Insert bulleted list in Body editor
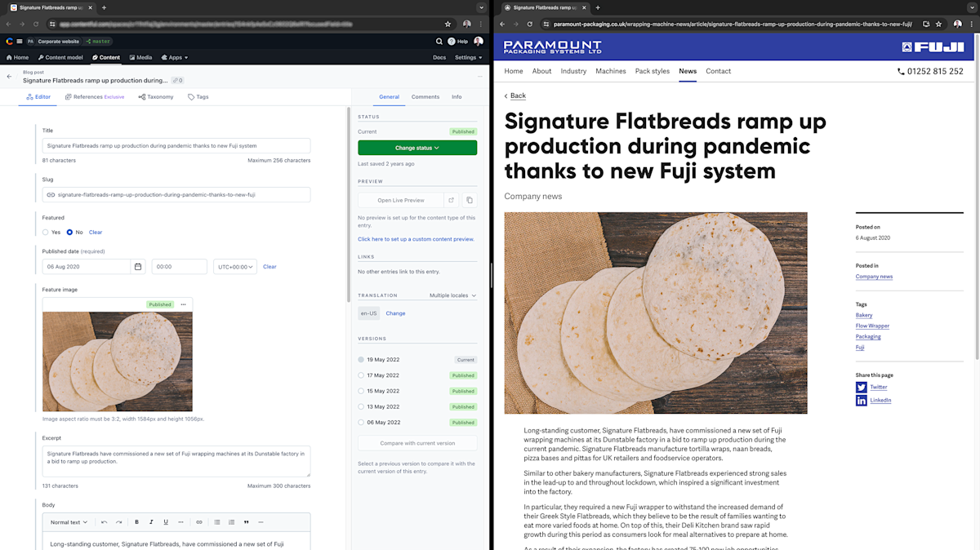Viewport: 980px width, 550px height. (217, 522)
